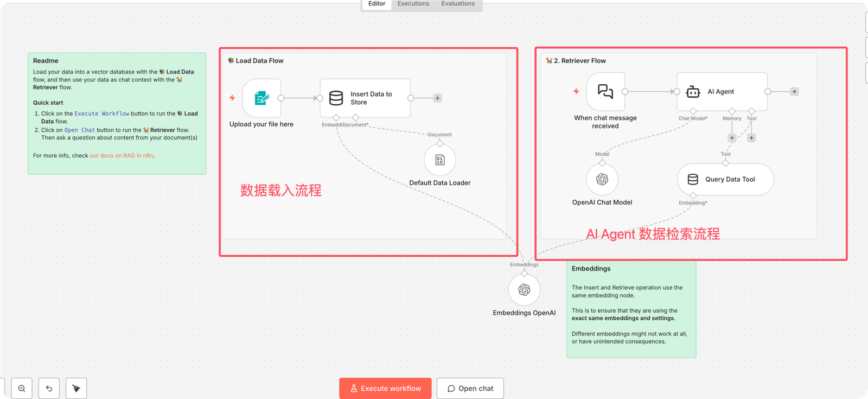Select the AI Agent node
This screenshot has height=399, width=868.
pyautogui.click(x=722, y=92)
